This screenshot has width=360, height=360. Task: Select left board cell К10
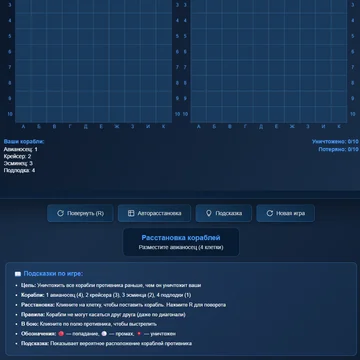pos(164,114)
